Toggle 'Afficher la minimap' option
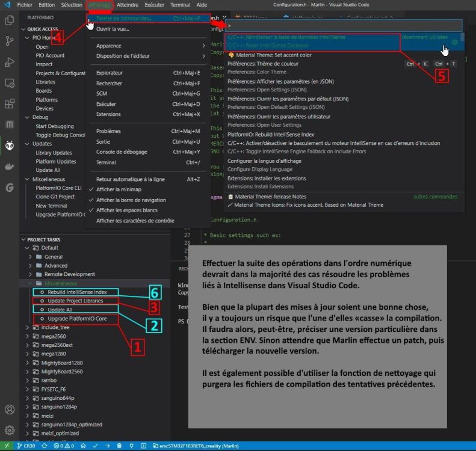Image resolution: width=476 pixels, height=451 pixels. tap(119, 189)
